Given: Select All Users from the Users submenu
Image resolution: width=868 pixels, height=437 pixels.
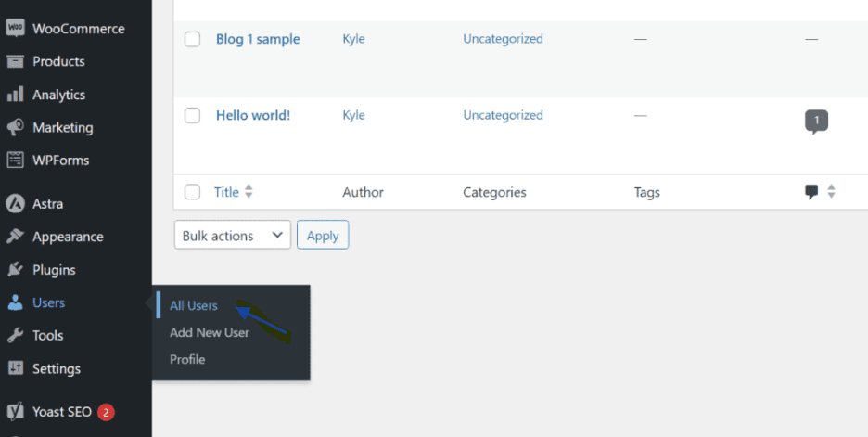Looking at the screenshot, I should coord(193,306).
